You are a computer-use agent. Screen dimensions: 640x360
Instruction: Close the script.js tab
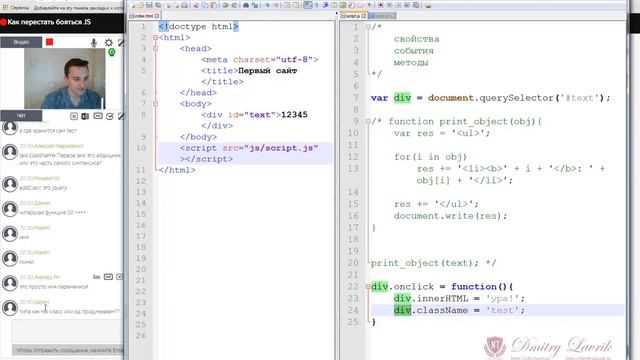click(364, 16)
